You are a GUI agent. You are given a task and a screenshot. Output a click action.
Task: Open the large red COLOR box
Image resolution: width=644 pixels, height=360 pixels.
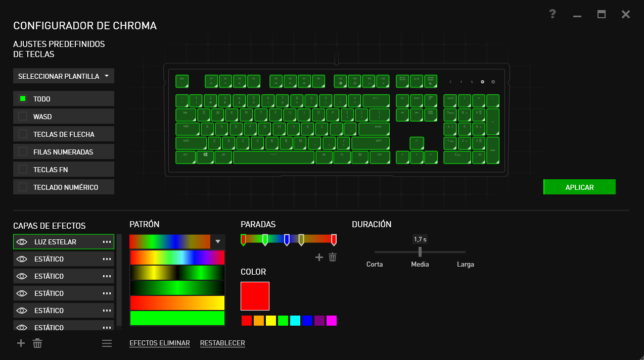(255, 296)
